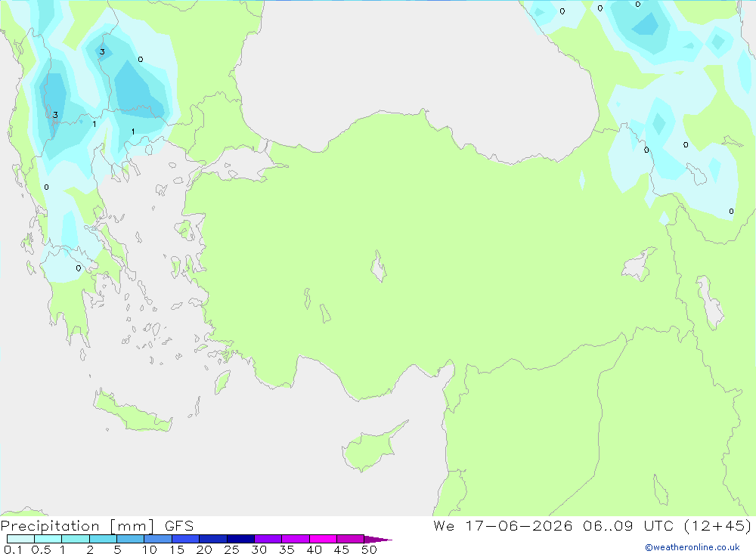The image size is (756, 554).
Task: Select the 30–35 mm violet legend swatch
Action: [268, 539]
